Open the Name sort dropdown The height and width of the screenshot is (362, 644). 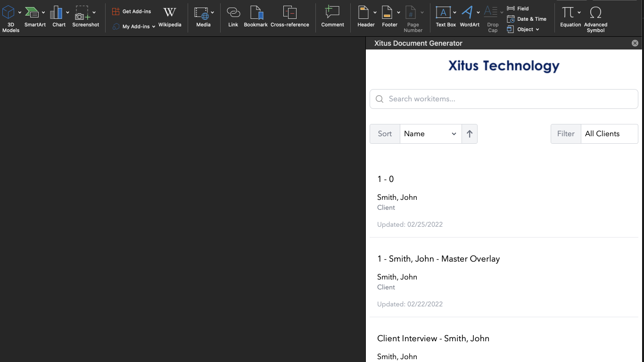pos(430,134)
